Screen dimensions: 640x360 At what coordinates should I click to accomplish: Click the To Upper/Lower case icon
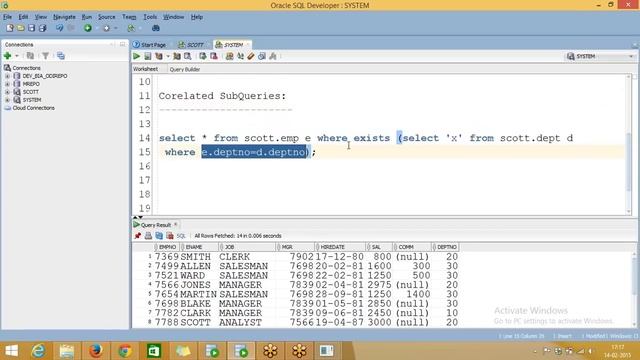pyautogui.click(x=240, y=56)
